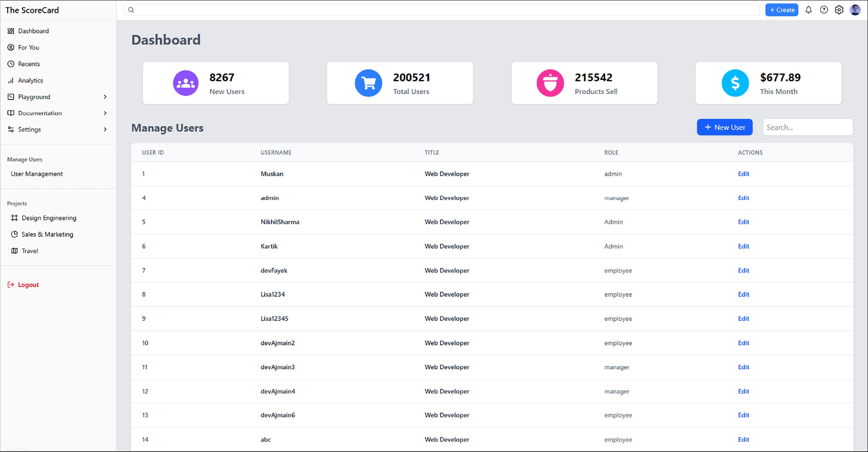Click the 8267 New Users value
This screenshot has width=868, height=452.
click(222, 78)
